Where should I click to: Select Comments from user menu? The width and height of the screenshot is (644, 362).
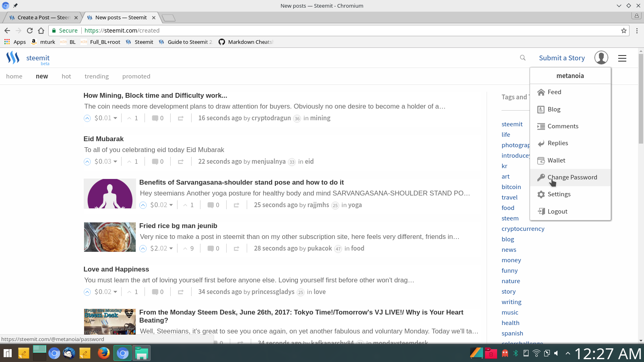(570, 126)
